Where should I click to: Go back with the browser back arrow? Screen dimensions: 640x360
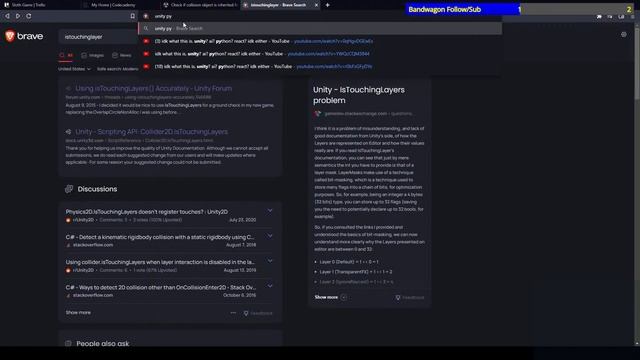[7, 16]
